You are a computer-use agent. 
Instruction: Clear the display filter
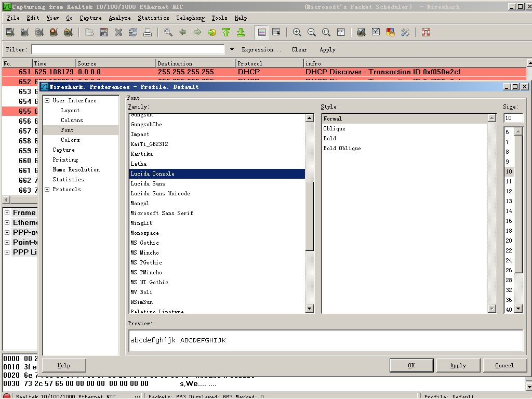pyautogui.click(x=299, y=49)
